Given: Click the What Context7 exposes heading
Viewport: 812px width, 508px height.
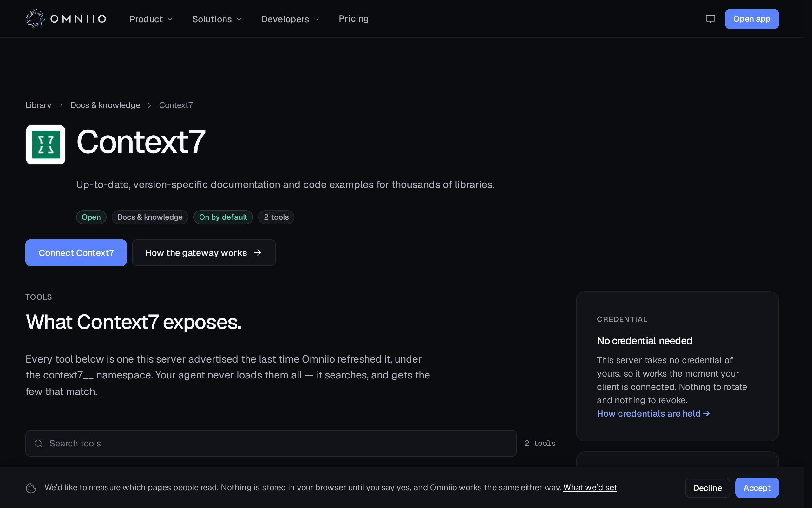Looking at the screenshot, I should coord(134,322).
